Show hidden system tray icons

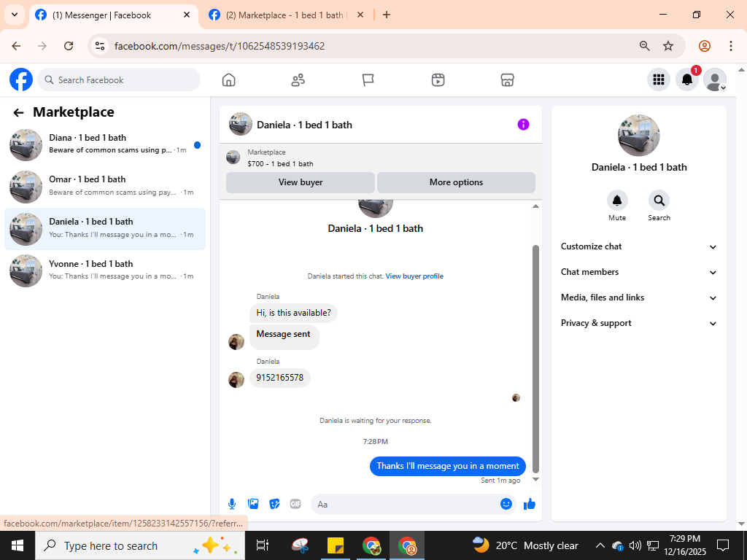(600, 545)
